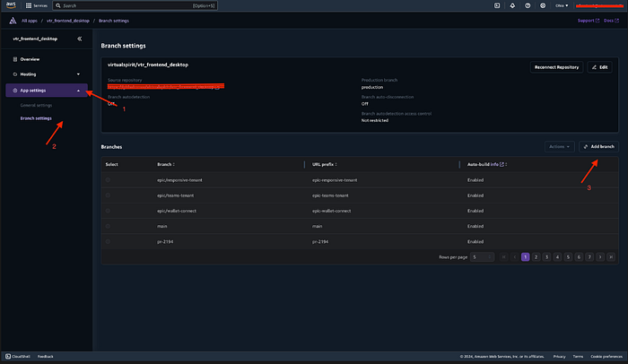Screen dimensions: 628x364
Task: Open the Services grid menu
Action: point(37,5)
